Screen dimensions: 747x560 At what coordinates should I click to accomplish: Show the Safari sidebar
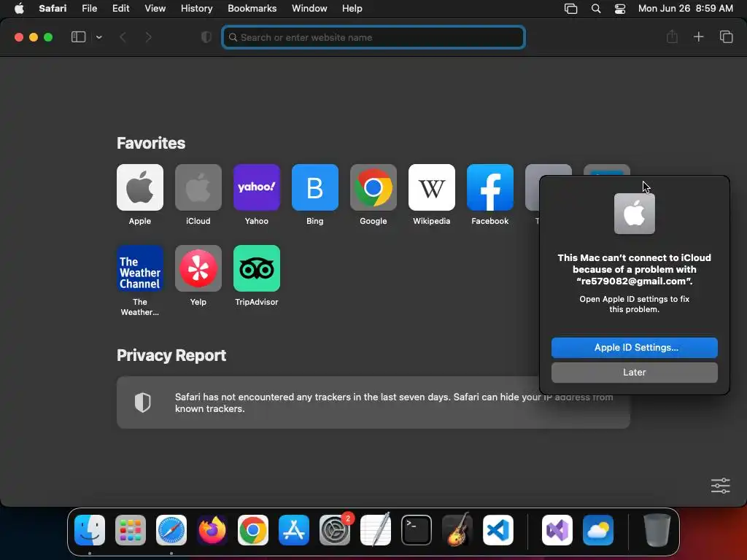[78, 37]
